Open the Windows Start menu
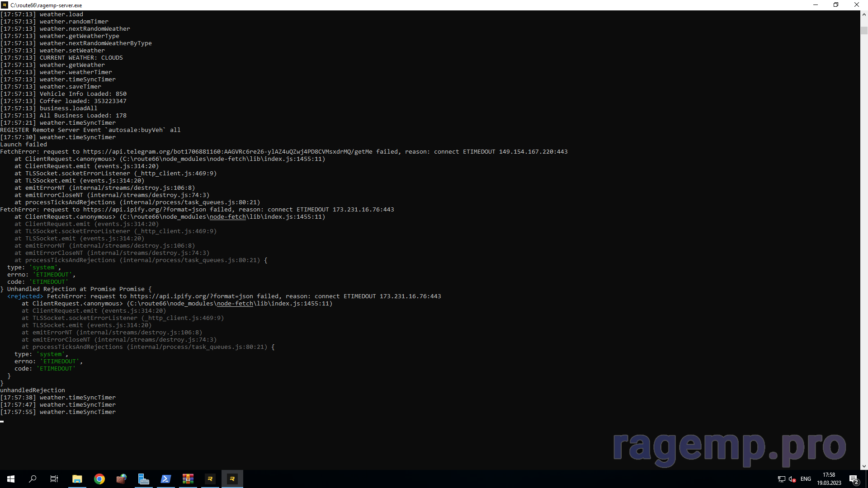Viewport: 868px width, 488px height. (11, 479)
